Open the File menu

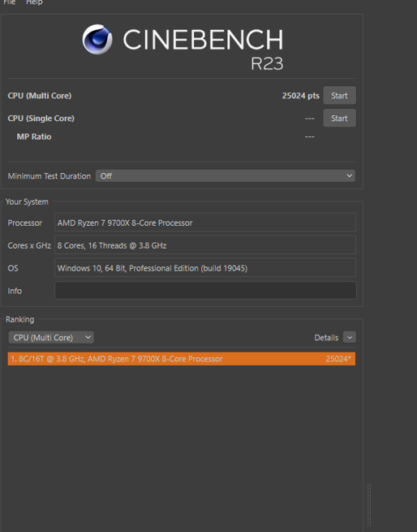[x=9, y=2]
